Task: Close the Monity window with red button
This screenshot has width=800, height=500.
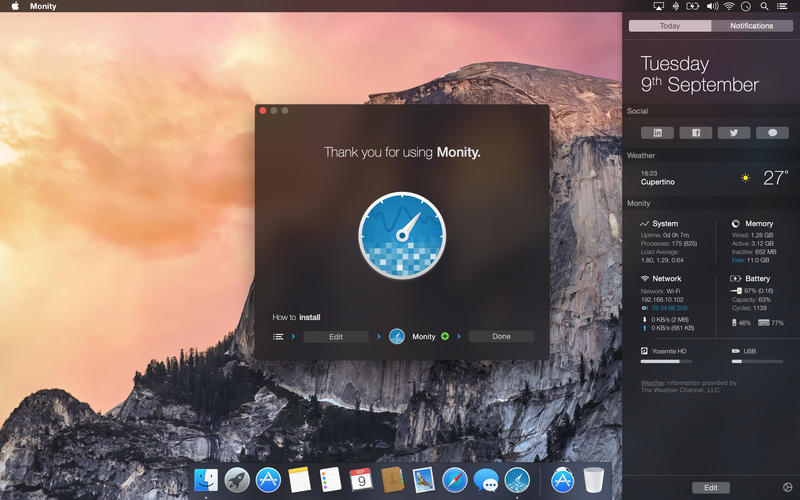Action: tap(263, 111)
